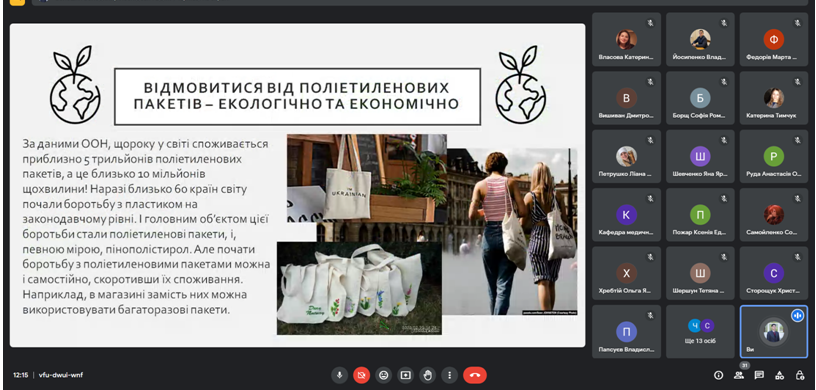Image resolution: width=816 pixels, height=390 pixels.
Task: Click the shared presentation slide
Action: coord(297,185)
